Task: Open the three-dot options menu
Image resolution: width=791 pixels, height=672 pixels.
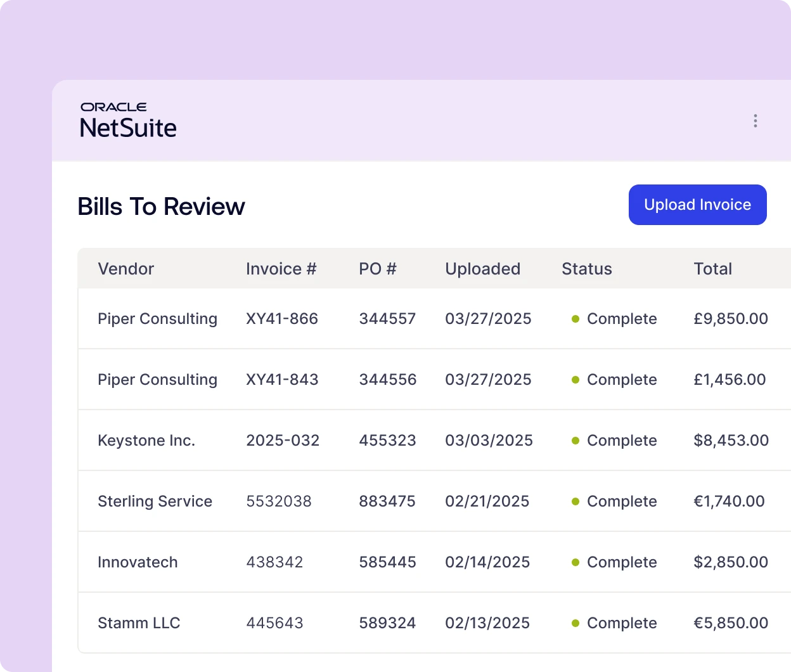Action: pyautogui.click(x=755, y=121)
